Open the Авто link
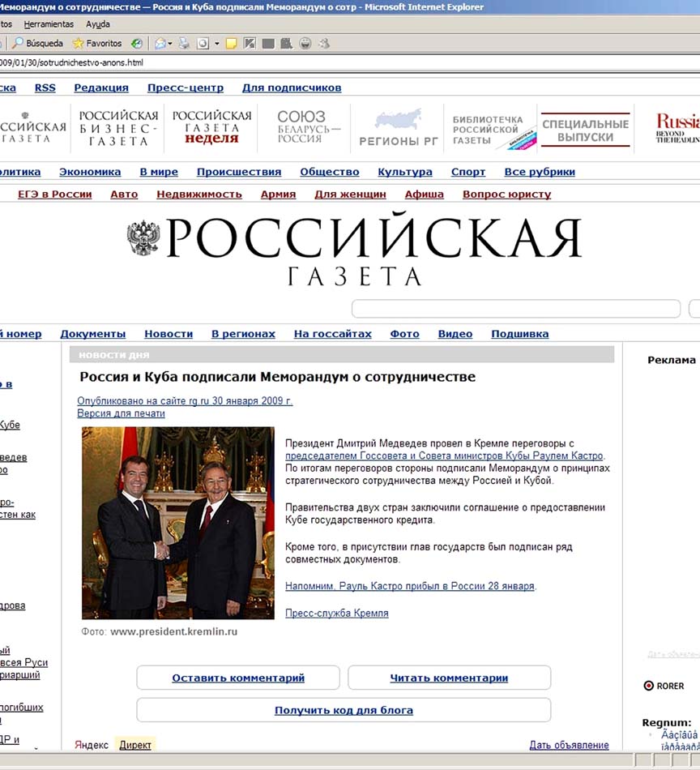This screenshot has height=770, width=700. pyautogui.click(x=124, y=194)
